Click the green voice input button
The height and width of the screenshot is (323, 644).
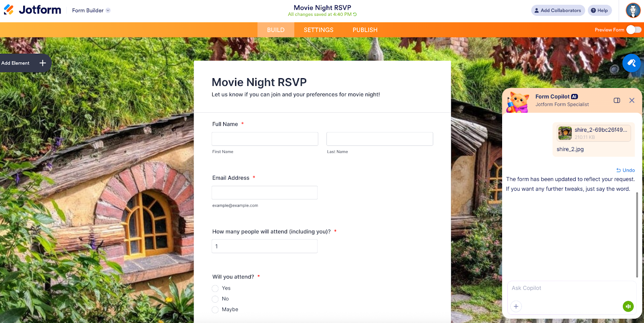[628, 306]
